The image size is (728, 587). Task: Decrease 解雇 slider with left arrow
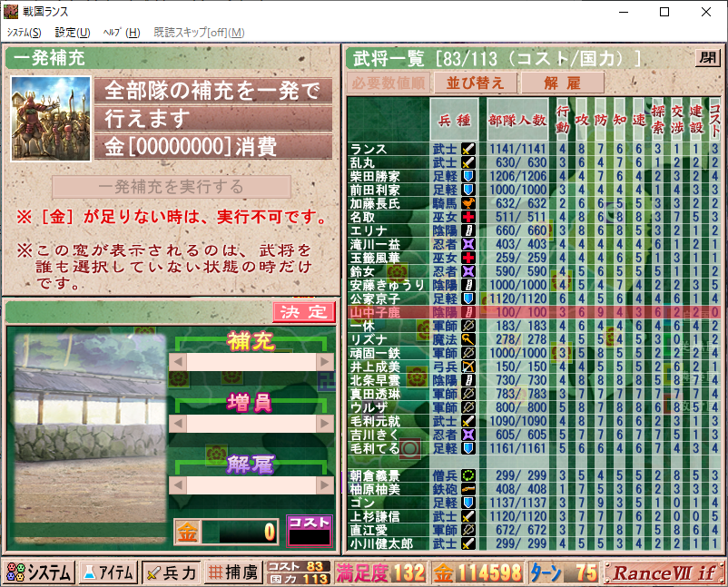pos(178,485)
